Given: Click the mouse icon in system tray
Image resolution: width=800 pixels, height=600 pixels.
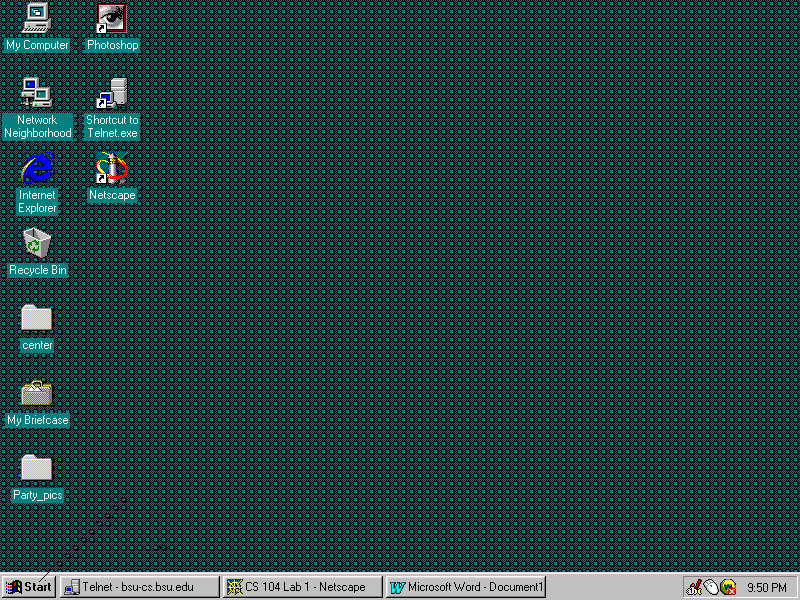Looking at the screenshot, I should 711,587.
